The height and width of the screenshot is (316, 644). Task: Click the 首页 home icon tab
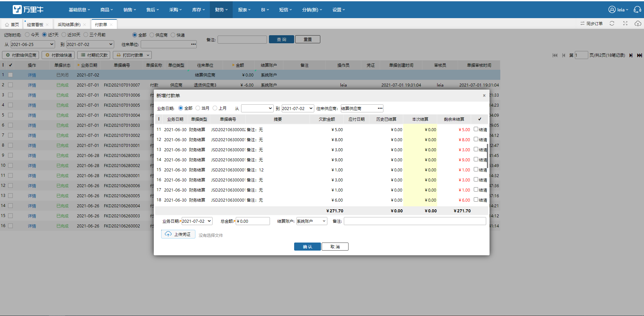point(7,24)
